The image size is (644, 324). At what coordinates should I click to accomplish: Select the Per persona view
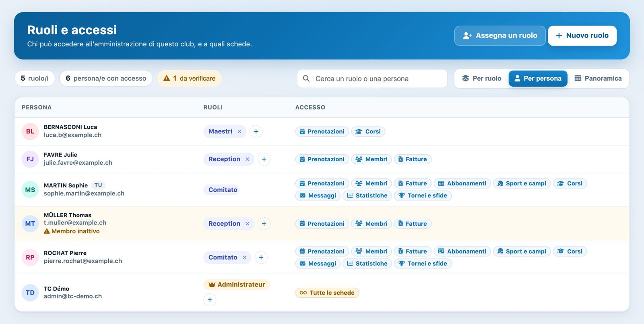point(538,79)
